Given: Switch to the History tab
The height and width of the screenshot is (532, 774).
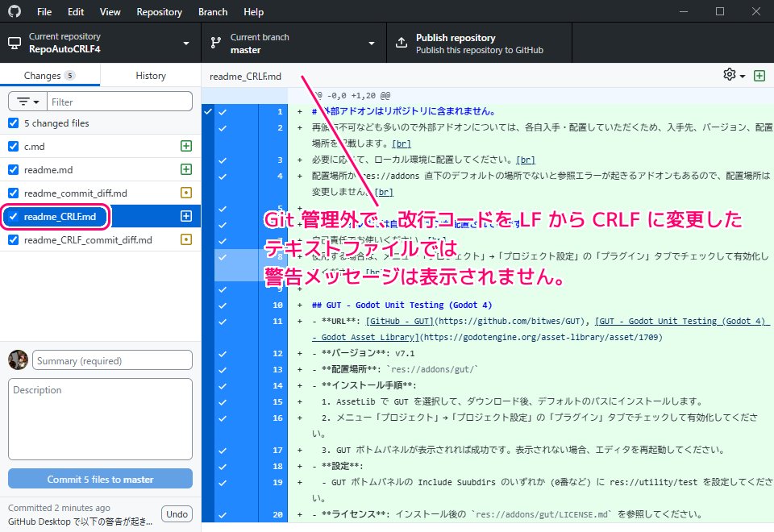Looking at the screenshot, I should (x=150, y=75).
